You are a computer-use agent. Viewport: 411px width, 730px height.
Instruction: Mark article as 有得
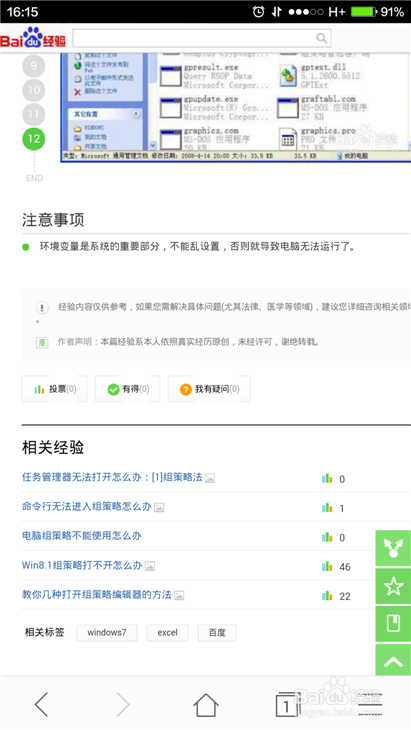coord(128,389)
